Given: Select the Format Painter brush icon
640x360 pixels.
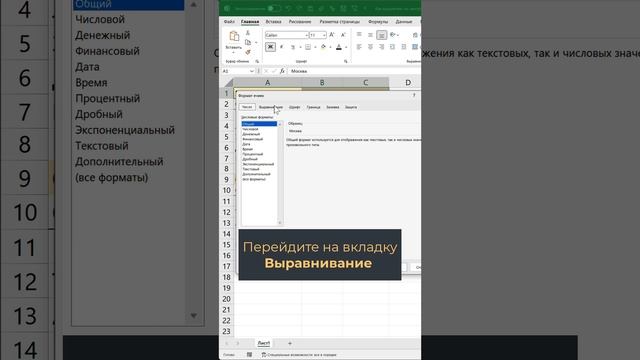Looking at the screenshot, I should 248,52.
